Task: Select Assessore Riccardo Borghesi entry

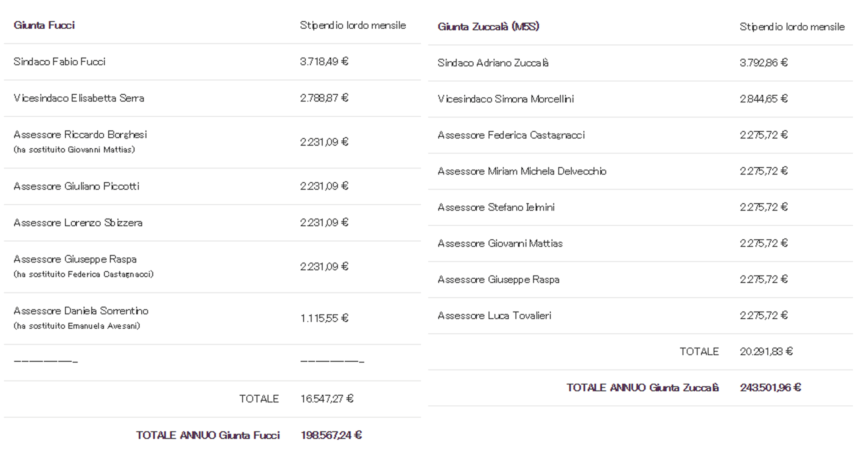Action: [80, 135]
